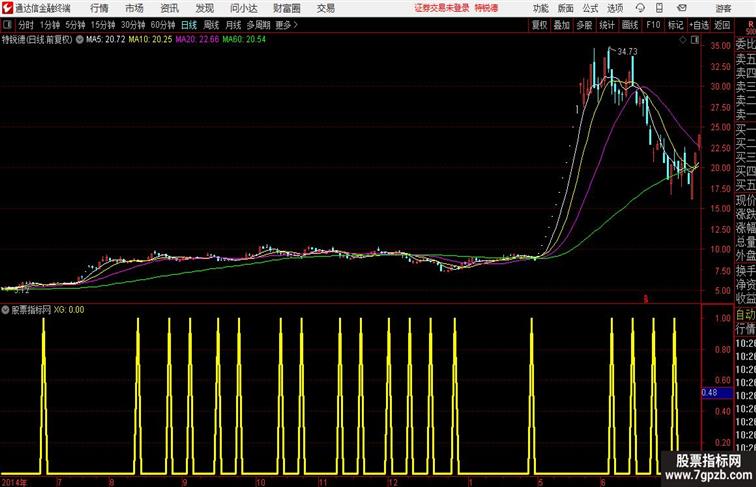Open the 功能 menu
The height and width of the screenshot is (487, 756).
[x=540, y=8]
